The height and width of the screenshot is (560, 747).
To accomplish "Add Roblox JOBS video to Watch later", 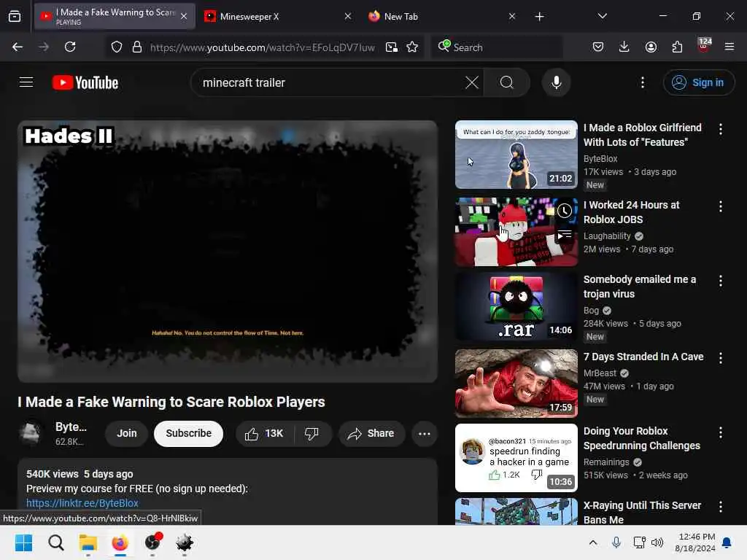I will pyautogui.click(x=565, y=211).
